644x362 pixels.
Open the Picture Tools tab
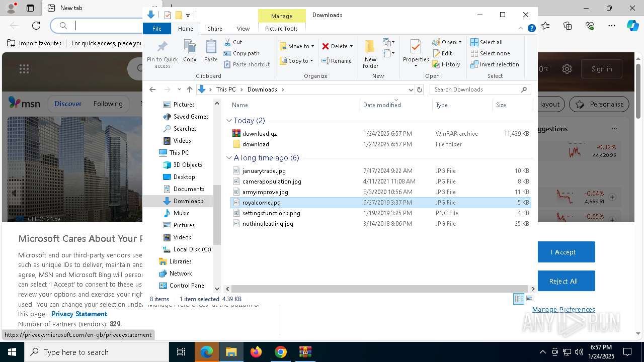281,29
